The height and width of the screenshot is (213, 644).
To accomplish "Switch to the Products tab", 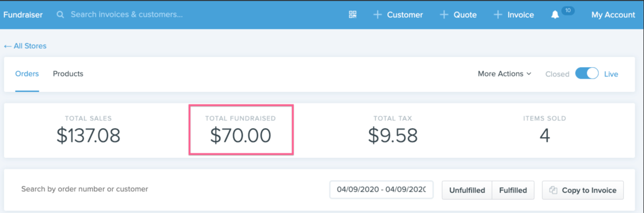I will coord(68,74).
